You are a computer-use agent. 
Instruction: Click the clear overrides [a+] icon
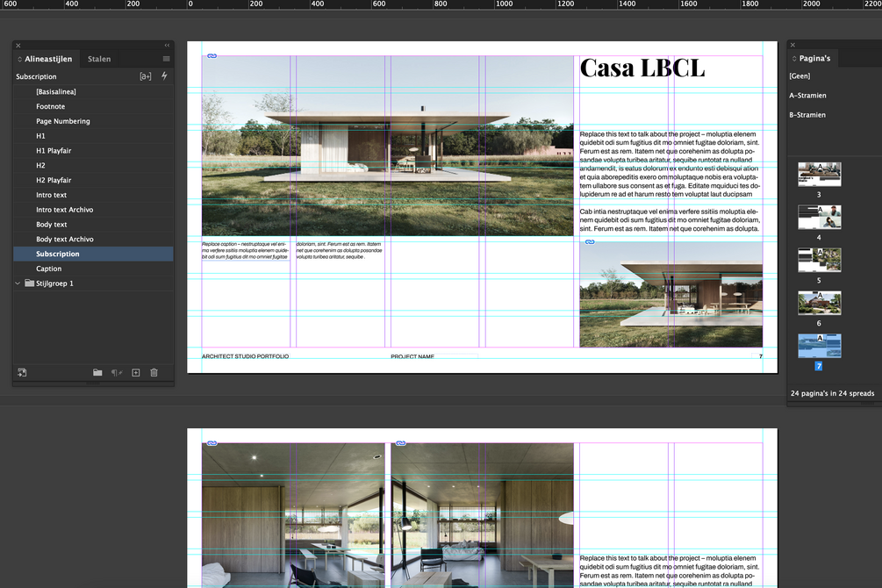[145, 76]
